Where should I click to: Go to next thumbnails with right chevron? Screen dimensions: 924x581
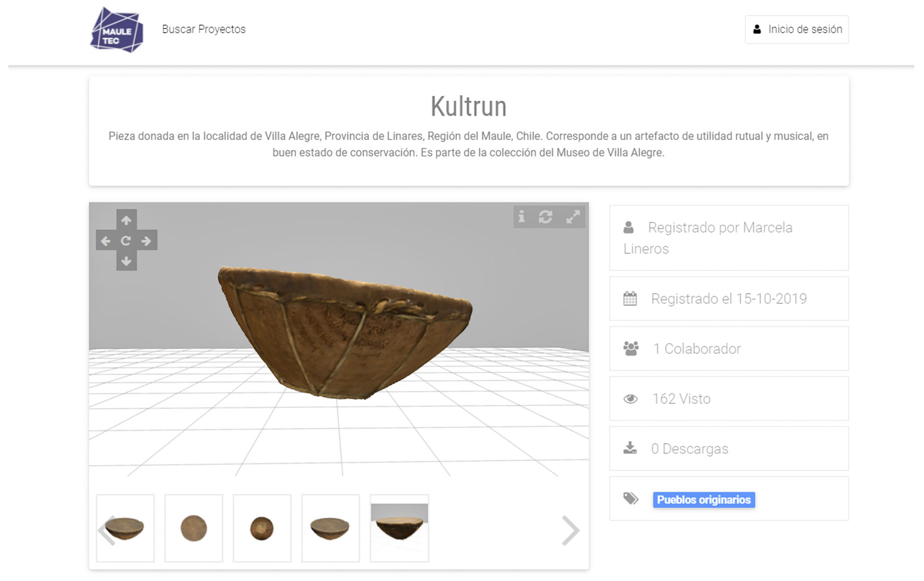[570, 530]
